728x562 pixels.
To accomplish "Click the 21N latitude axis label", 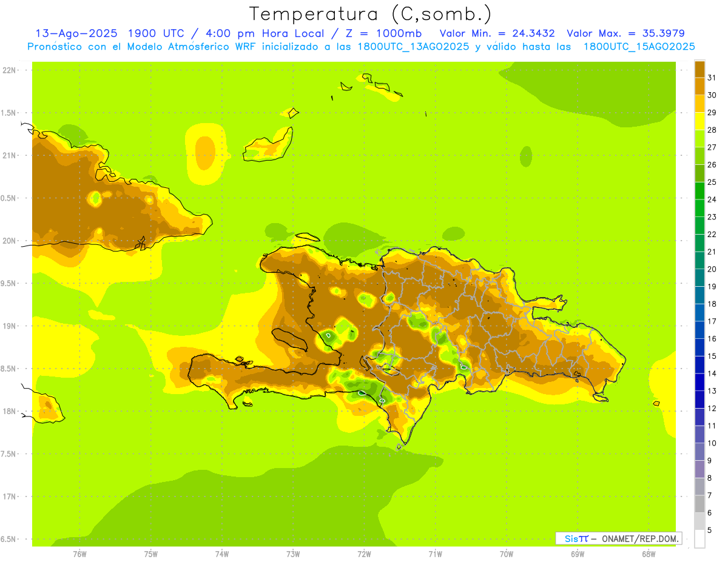I will point(9,156).
